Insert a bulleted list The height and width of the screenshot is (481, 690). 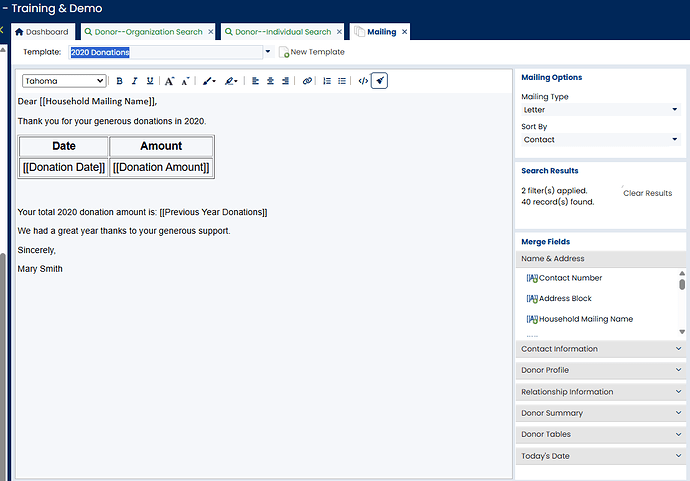(342, 81)
